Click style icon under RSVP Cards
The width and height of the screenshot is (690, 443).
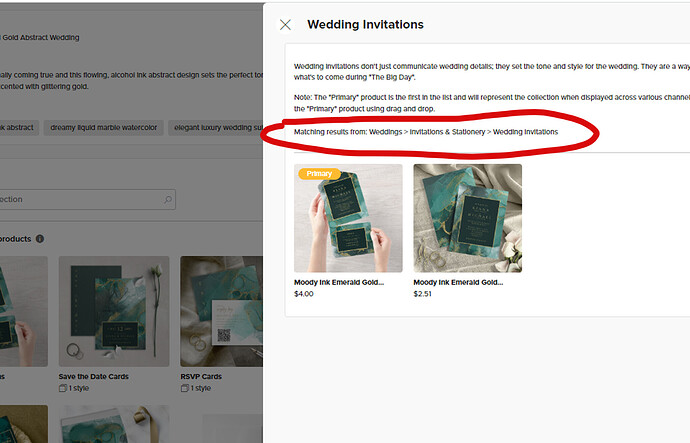(x=185, y=388)
